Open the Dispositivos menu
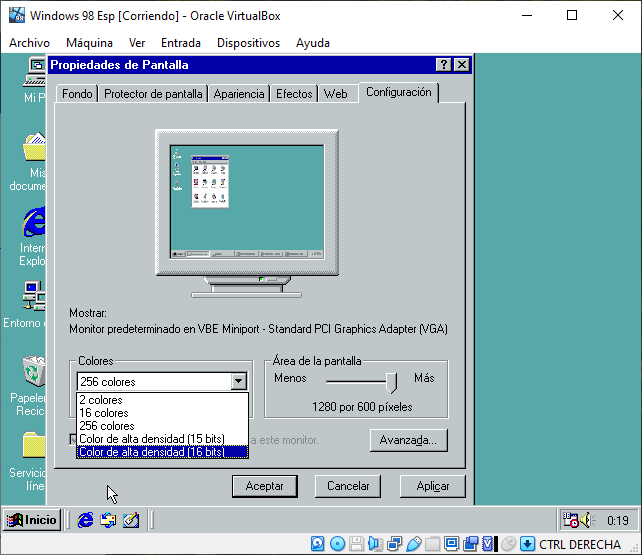 [x=248, y=43]
